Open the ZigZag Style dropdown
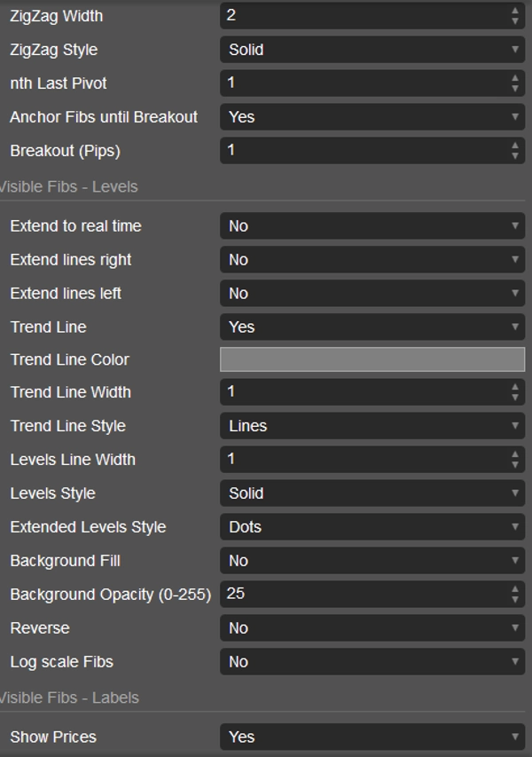The width and height of the screenshot is (532, 757). [x=372, y=50]
